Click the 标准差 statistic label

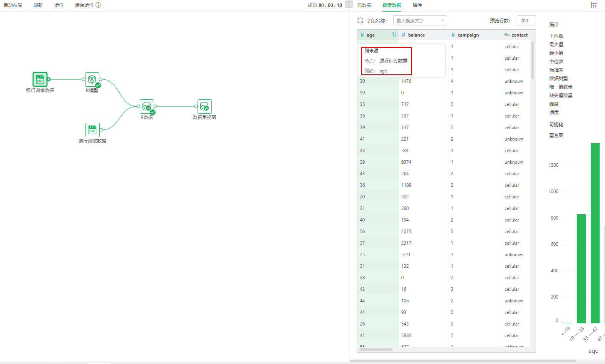coord(556,70)
